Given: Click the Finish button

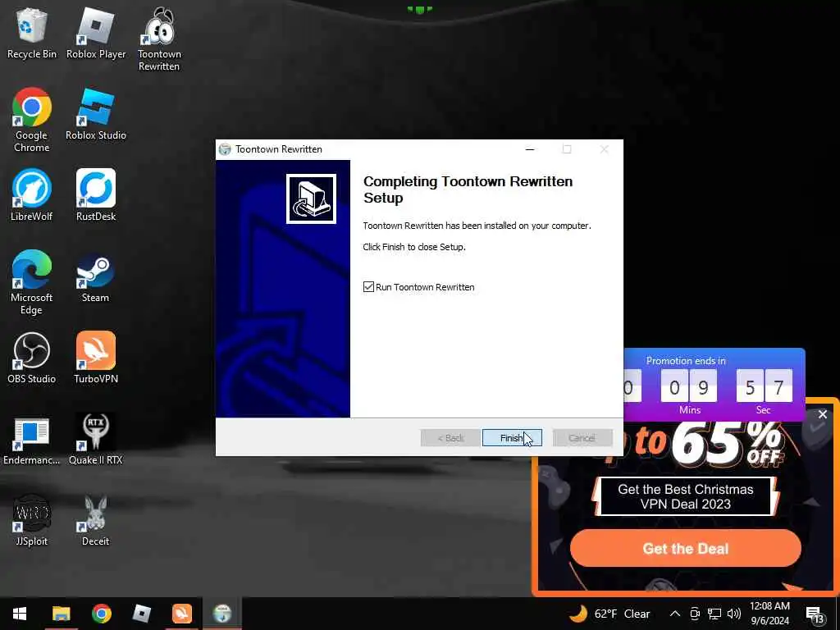Looking at the screenshot, I should 512,438.
